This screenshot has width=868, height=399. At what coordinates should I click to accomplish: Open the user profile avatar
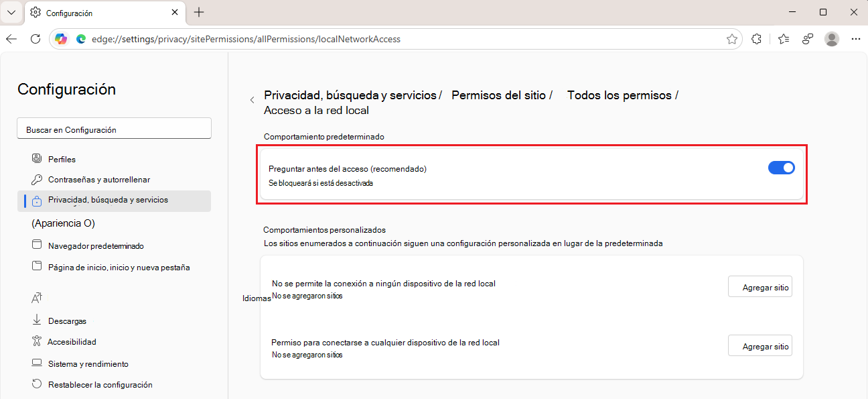tap(832, 39)
